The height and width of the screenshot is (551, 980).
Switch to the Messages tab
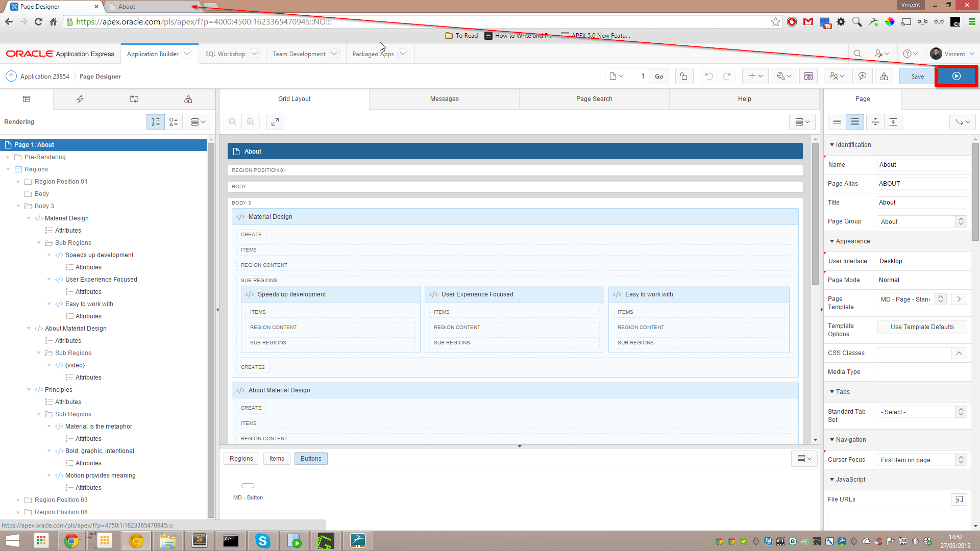pos(444,99)
